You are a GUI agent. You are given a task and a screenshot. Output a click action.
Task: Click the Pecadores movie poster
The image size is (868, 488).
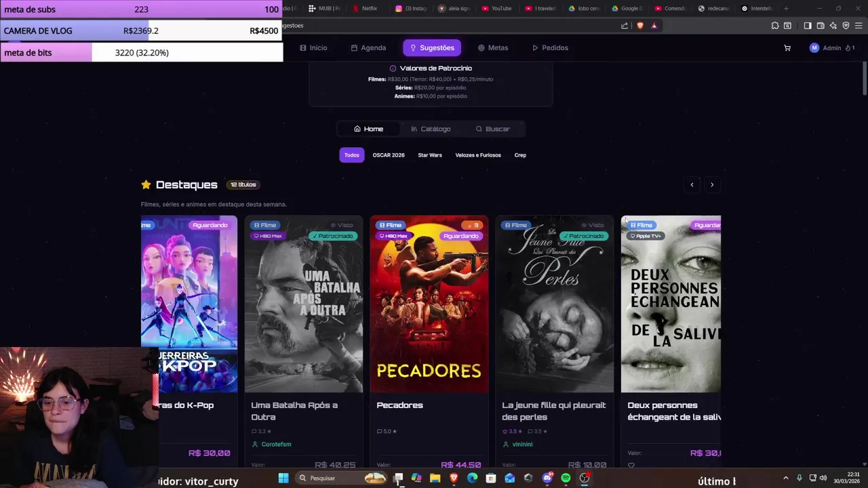[x=429, y=304]
